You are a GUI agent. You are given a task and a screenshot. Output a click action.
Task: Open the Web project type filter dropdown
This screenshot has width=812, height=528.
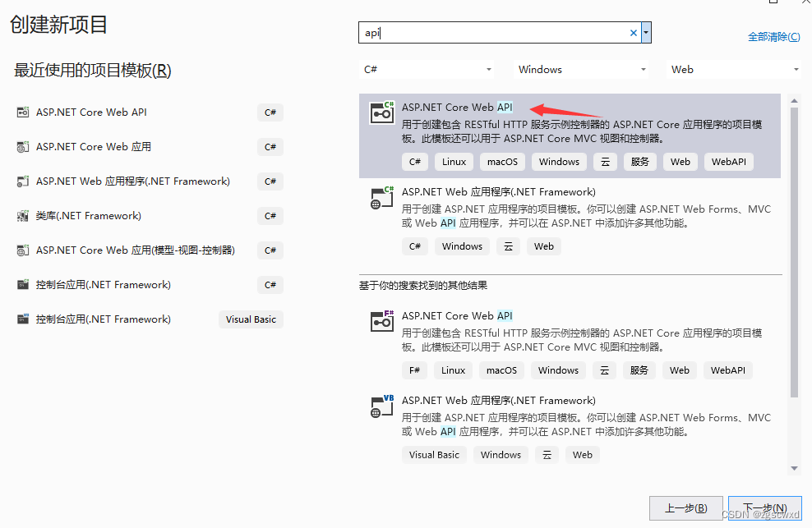[734, 69]
